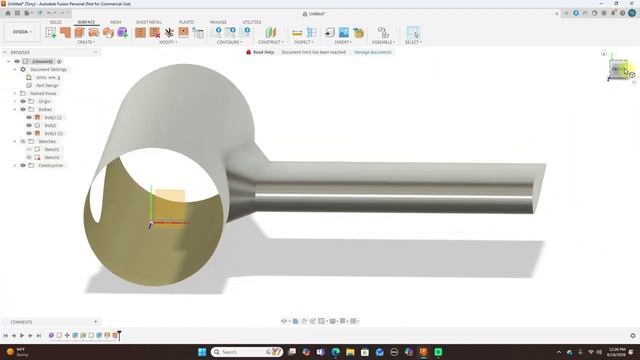This screenshot has width=640, height=360.
Task: Click the yellow Insert icon with the arrow
Action: coord(358,33)
